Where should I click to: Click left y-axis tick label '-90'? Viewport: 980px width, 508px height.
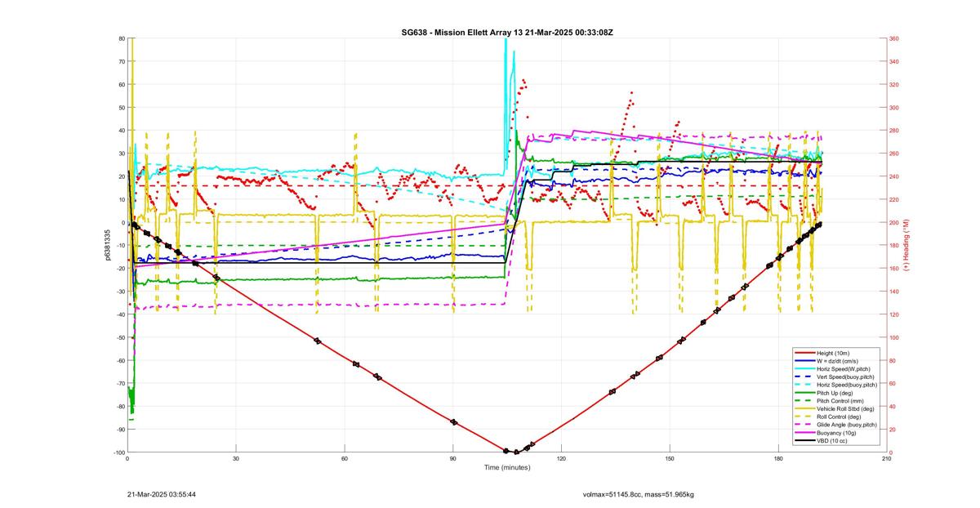pos(120,430)
